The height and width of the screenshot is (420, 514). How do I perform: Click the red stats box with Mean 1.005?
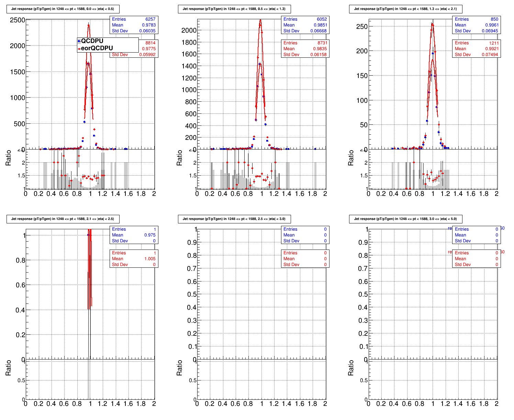(x=134, y=259)
